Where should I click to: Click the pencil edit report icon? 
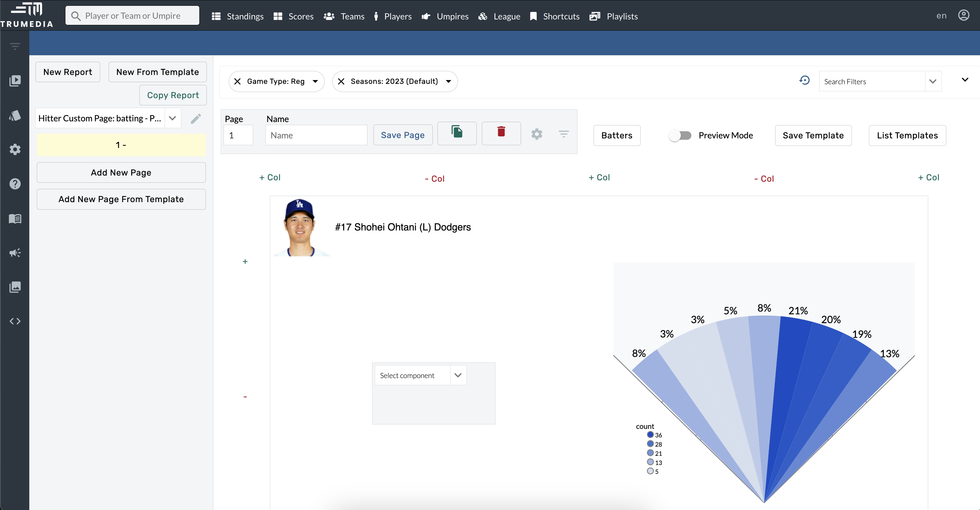click(x=196, y=119)
